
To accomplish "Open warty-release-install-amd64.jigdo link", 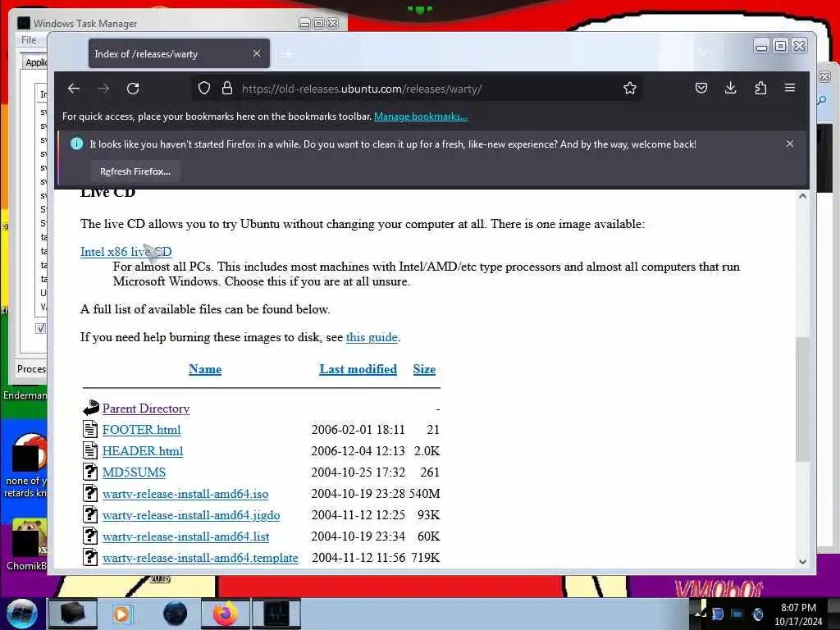I will 191,515.
